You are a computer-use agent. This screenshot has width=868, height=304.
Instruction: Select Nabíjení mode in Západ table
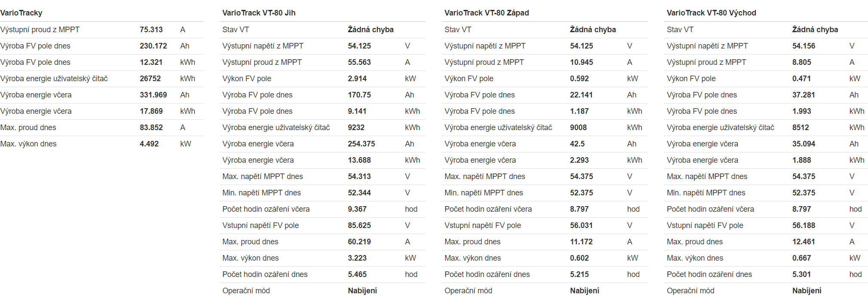click(584, 291)
